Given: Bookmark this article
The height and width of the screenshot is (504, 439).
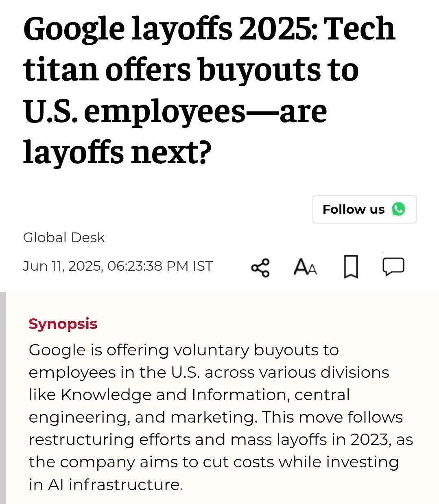Looking at the screenshot, I should click(x=351, y=267).
